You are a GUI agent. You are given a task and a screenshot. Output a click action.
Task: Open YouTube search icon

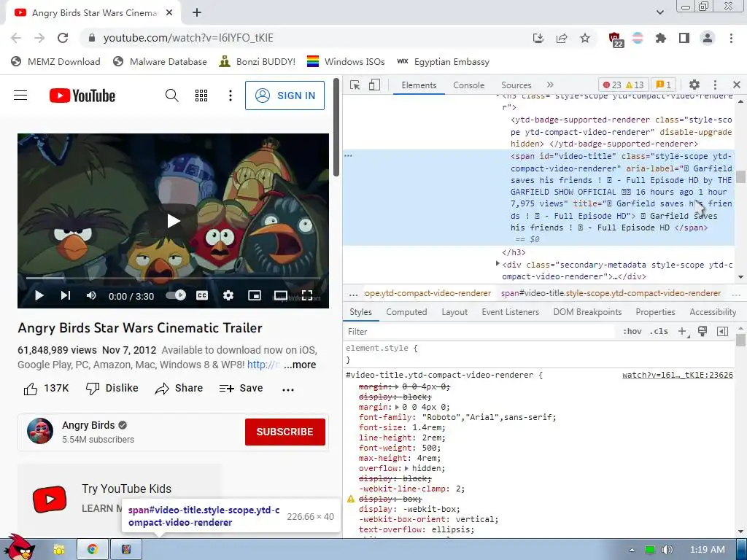click(172, 96)
